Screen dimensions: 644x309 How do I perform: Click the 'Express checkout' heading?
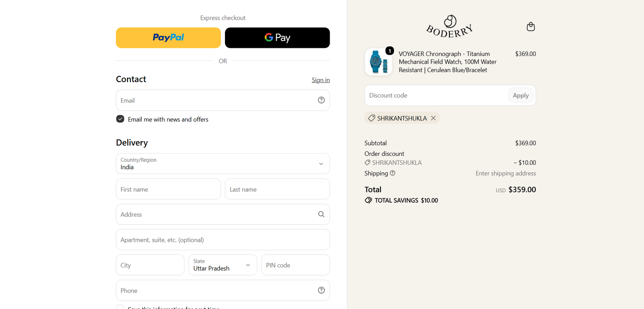223,18
